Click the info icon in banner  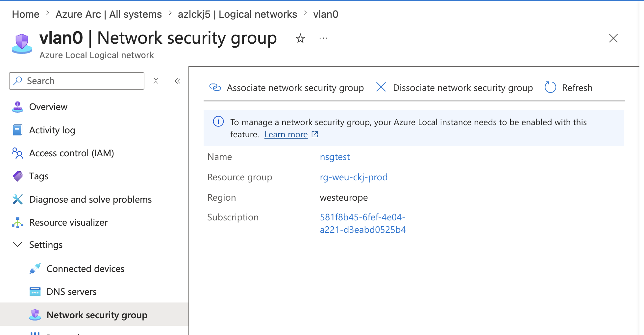tap(218, 122)
